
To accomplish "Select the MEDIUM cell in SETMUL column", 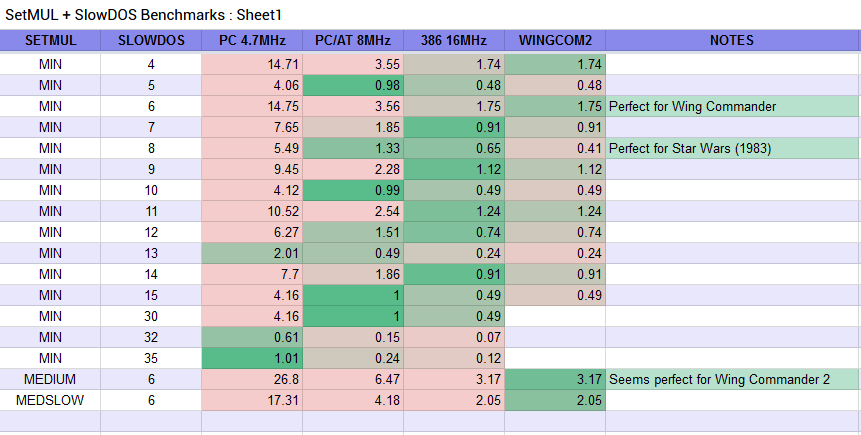I will coord(50,380).
